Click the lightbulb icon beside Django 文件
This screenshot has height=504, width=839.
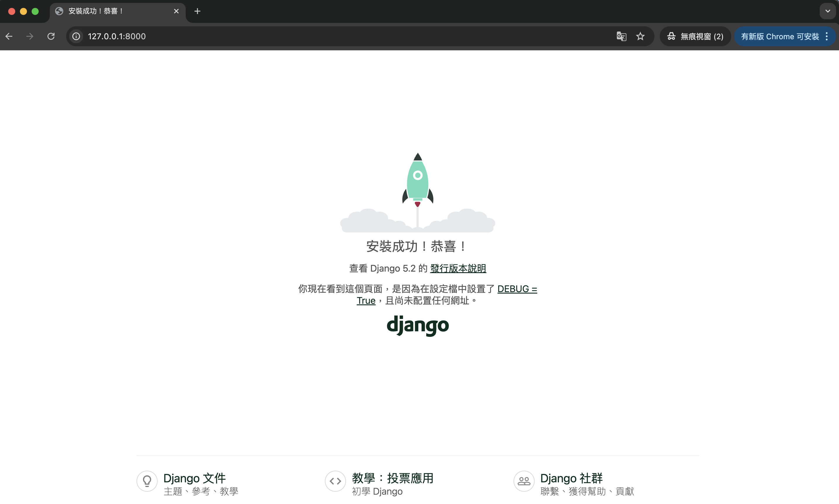[147, 481]
